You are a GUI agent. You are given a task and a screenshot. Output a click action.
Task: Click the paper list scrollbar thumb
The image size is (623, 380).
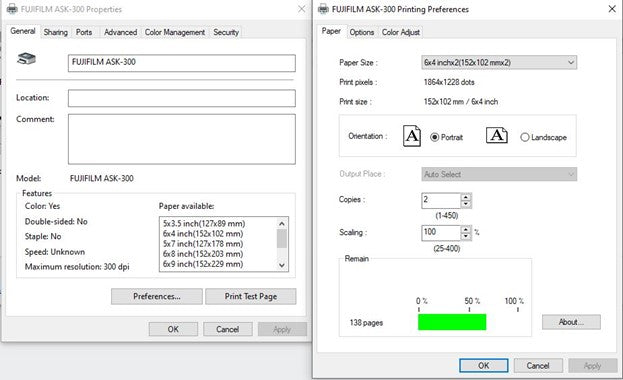(282, 238)
